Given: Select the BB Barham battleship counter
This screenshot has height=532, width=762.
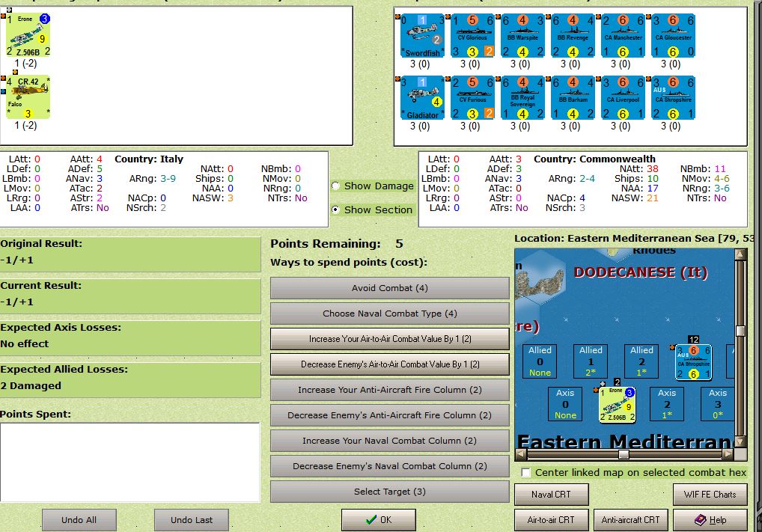Looking at the screenshot, I should tap(573, 97).
